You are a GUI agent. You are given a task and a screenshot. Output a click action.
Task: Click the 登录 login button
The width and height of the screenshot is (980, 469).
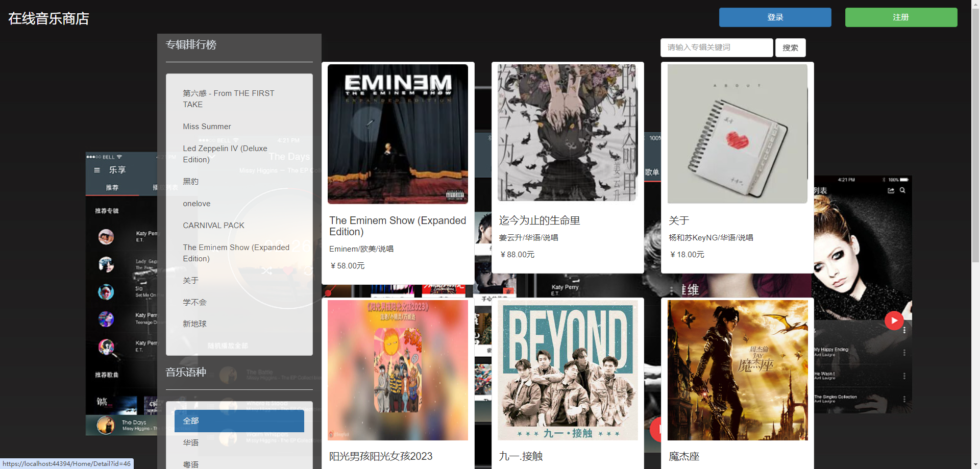point(775,17)
